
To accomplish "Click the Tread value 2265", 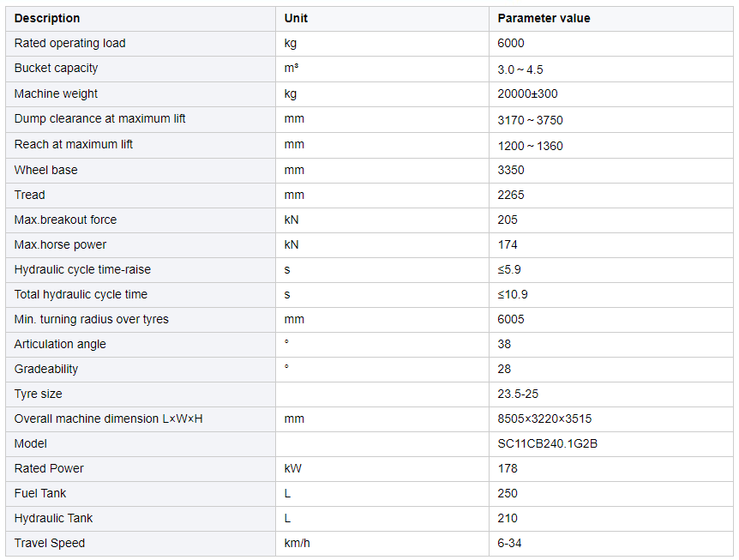I will coord(511,196).
